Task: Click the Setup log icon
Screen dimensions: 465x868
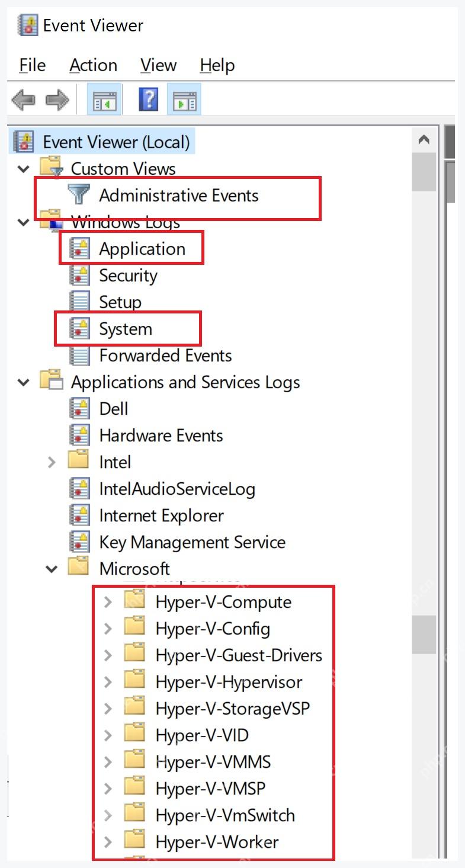Action: (x=79, y=302)
